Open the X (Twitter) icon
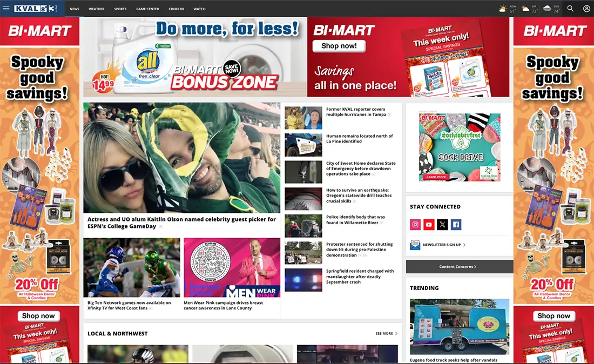594x364 pixels. click(442, 225)
